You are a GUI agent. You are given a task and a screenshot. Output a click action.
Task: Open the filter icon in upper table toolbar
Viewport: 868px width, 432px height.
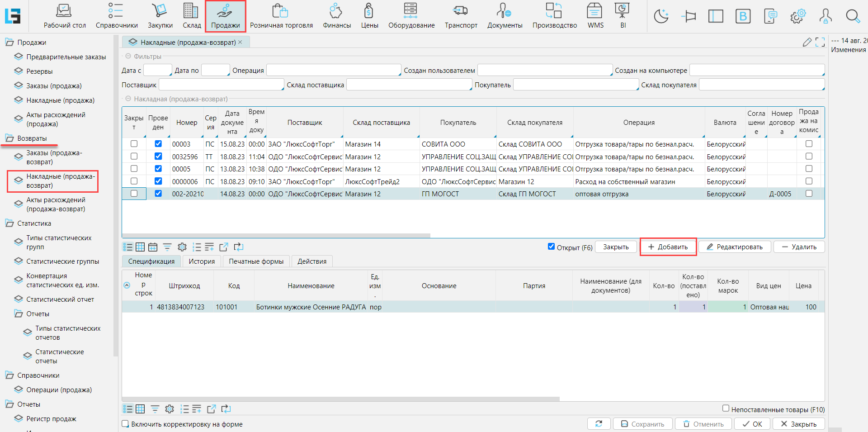(x=167, y=247)
